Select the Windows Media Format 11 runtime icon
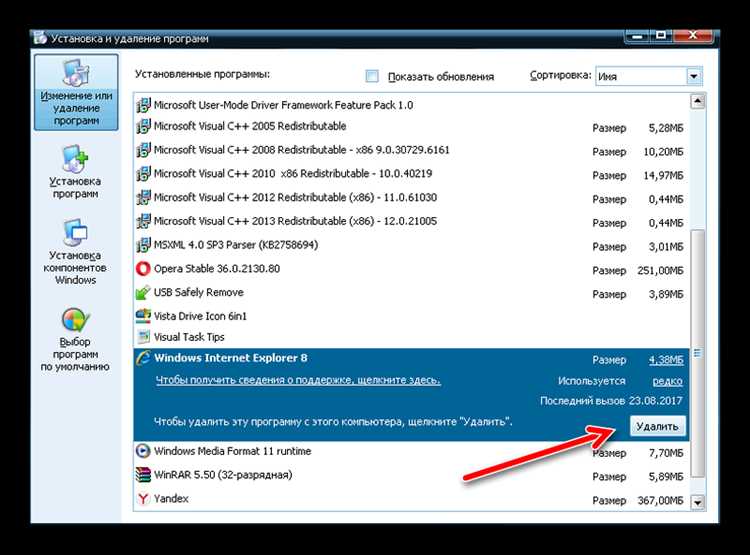Viewport: 750px width, 555px height. click(143, 451)
